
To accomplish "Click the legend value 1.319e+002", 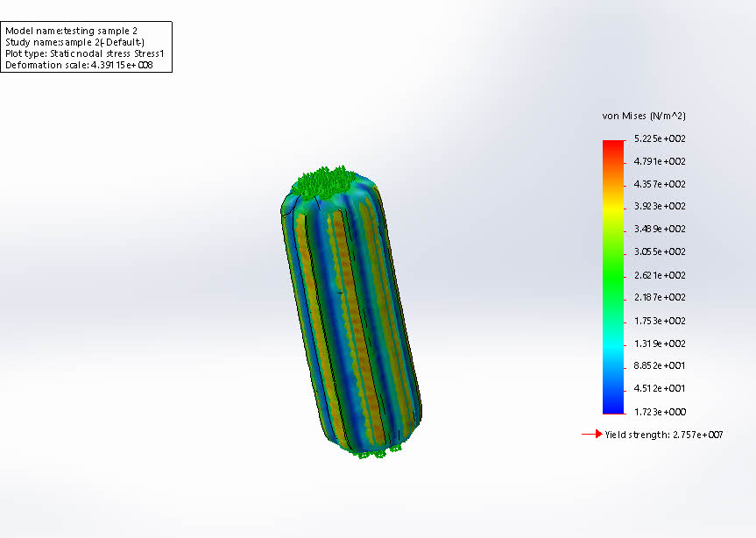I will [x=660, y=343].
